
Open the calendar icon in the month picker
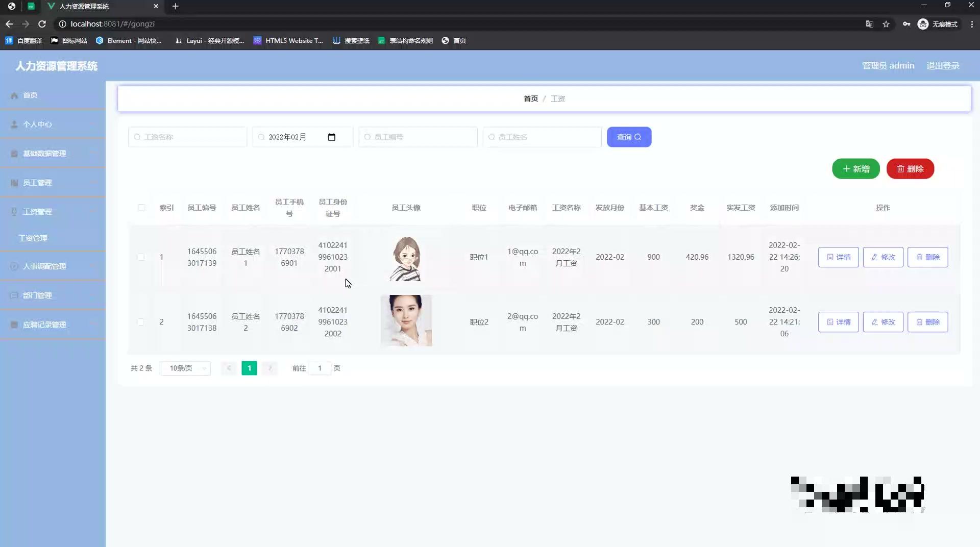332,137
